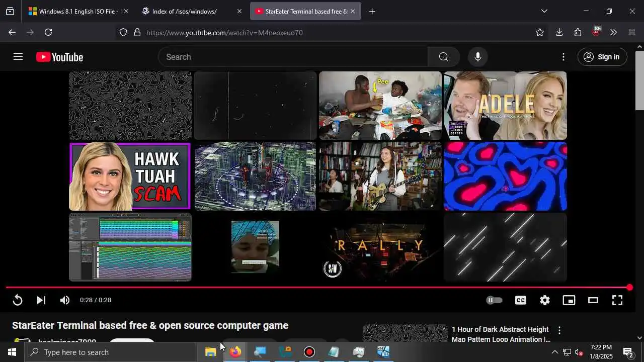Open the taskbar clock showing 7:22 PM
The width and height of the screenshot is (644, 362).
pyautogui.click(x=601, y=352)
